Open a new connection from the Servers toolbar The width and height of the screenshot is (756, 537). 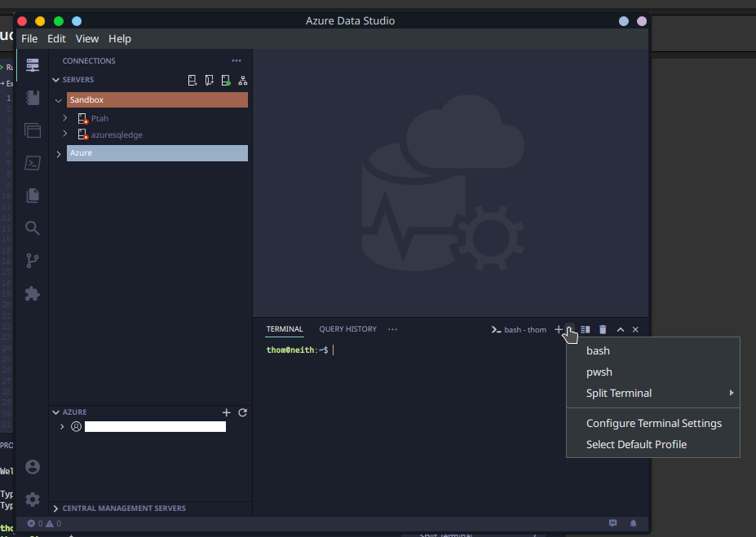[192, 80]
